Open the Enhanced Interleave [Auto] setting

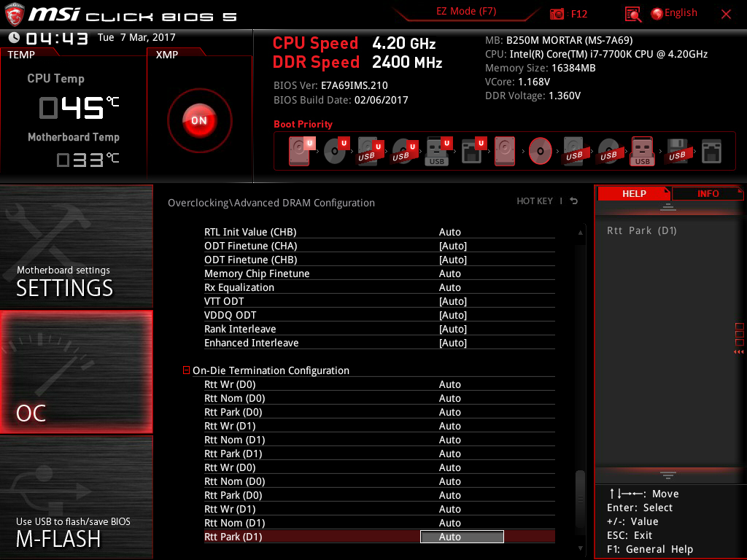point(452,343)
